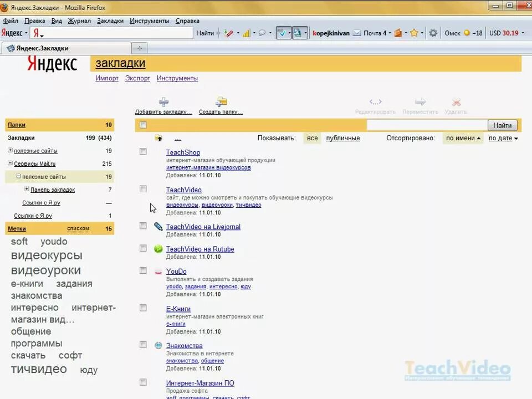The width and height of the screenshot is (532, 399).
Task: Open a new tab with plus button
Action: click(140, 48)
